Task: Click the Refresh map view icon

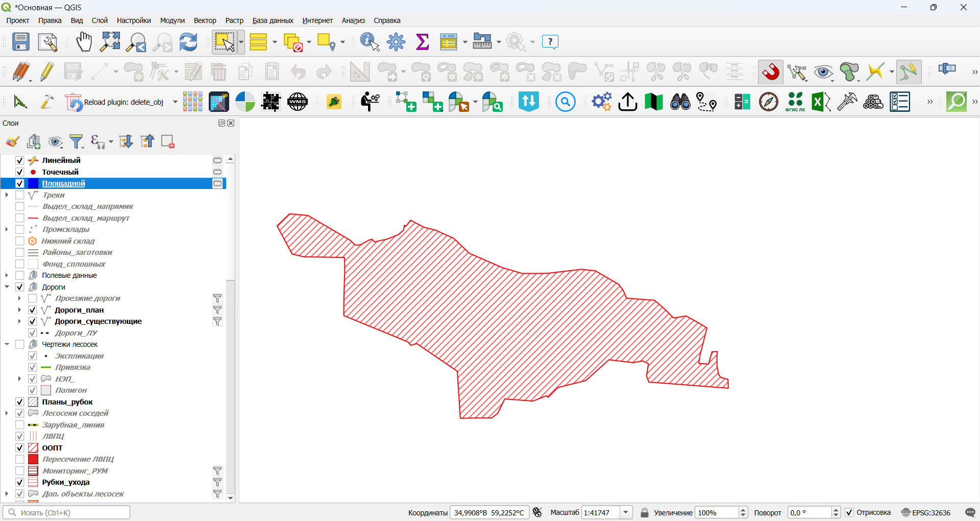Action: point(188,42)
